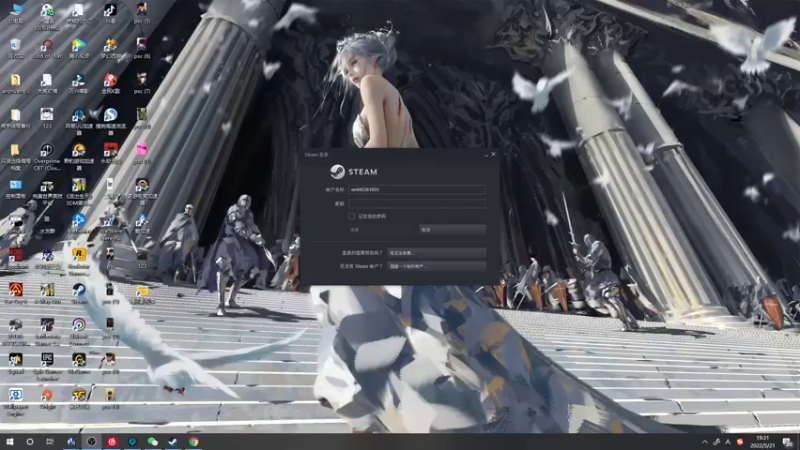Open the Steam desktop shortcut
The image size is (800, 450).
pos(79,293)
